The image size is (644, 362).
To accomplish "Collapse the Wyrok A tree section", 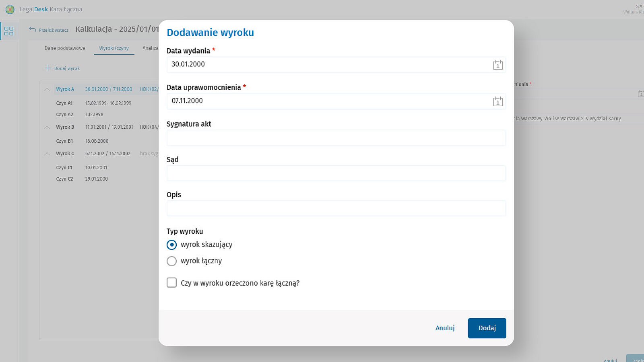I will point(47,89).
